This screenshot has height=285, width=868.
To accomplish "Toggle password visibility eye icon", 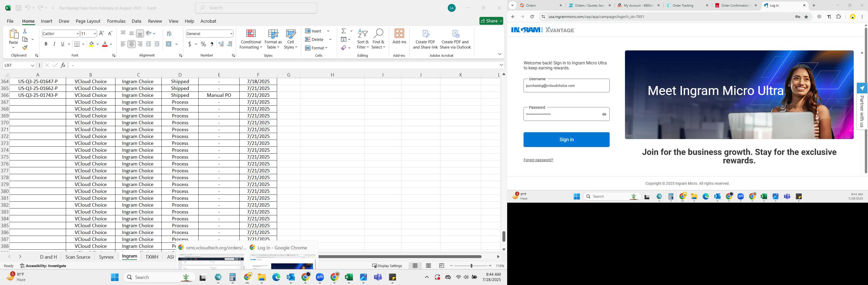I will click(x=604, y=114).
